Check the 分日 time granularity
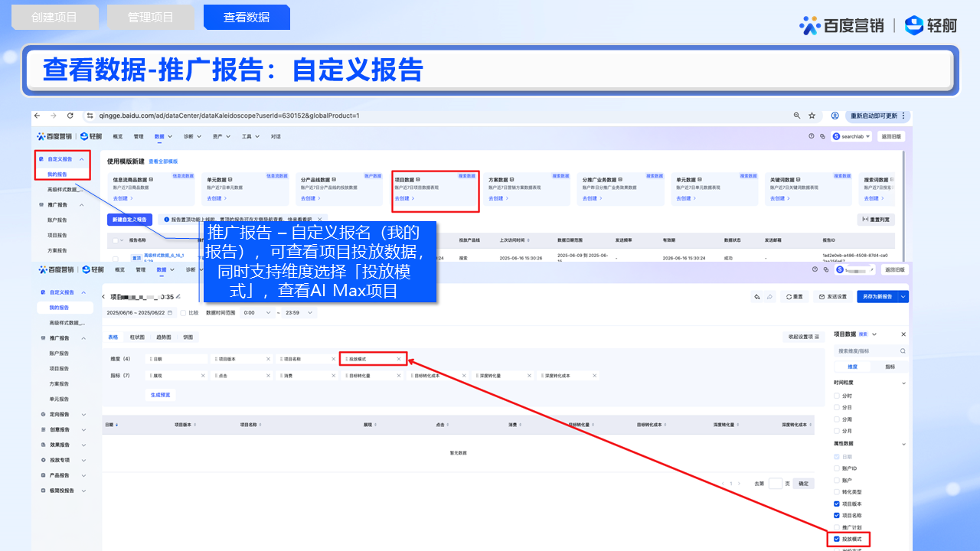Screen dimensions: 980x551 click(x=837, y=408)
